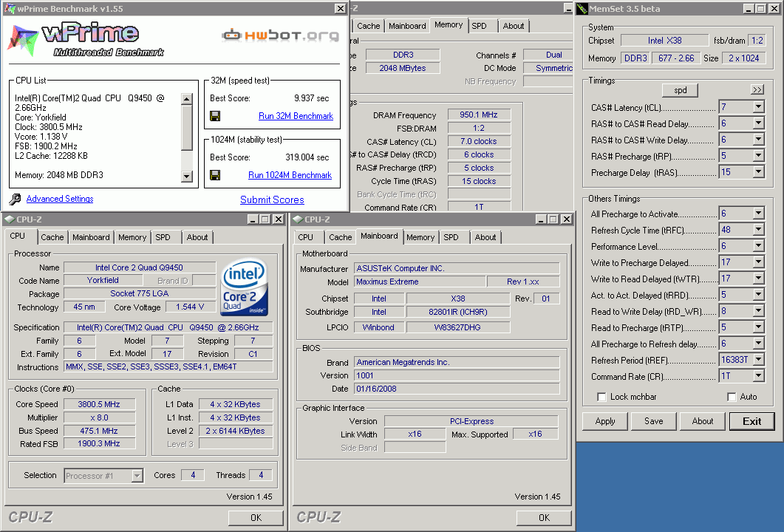Open the Processor #1 selection dropdown

click(x=137, y=476)
